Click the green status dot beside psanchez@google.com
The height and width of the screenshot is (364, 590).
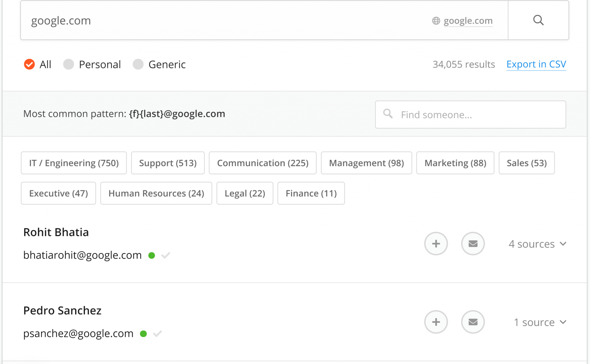(143, 333)
